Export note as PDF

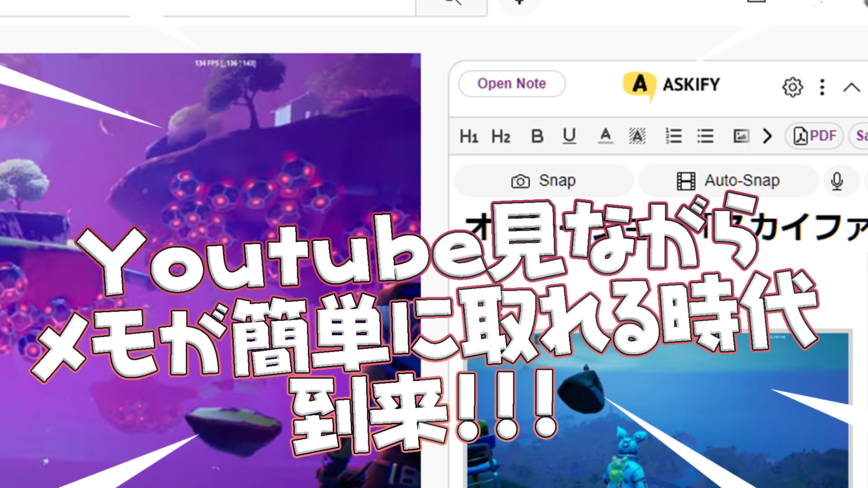[814, 136]
